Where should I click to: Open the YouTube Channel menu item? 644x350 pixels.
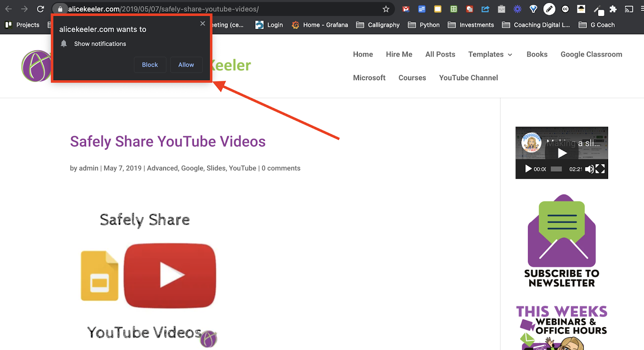click(x=469, y=78)
